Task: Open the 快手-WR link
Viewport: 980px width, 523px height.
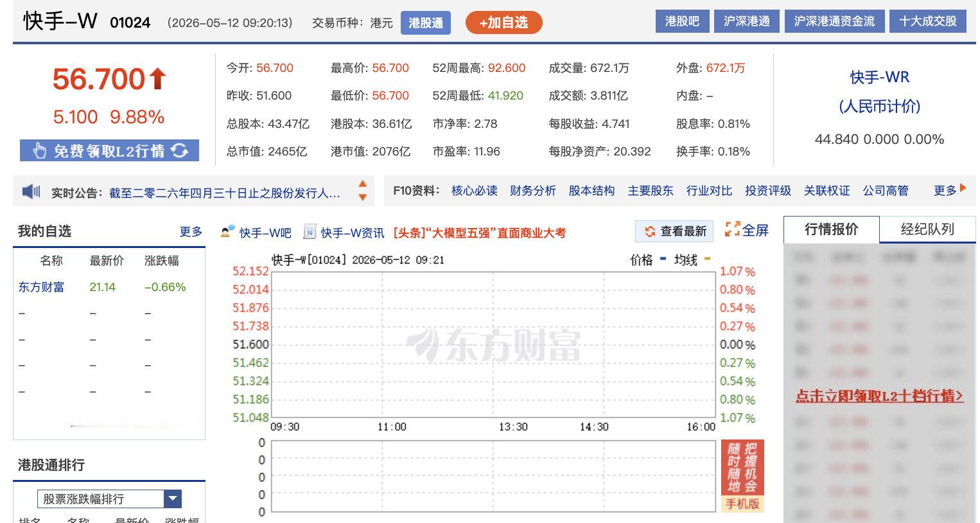Action: 880,77
